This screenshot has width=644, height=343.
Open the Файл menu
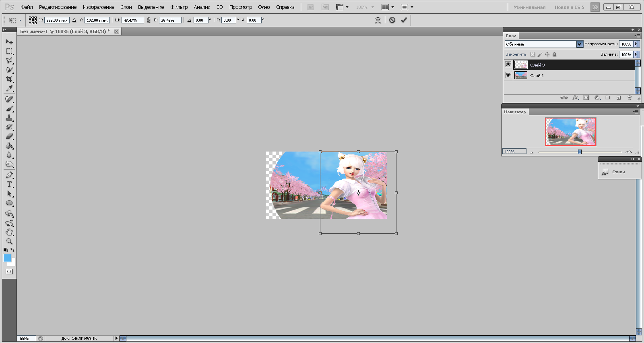click(x=27, y=7)
